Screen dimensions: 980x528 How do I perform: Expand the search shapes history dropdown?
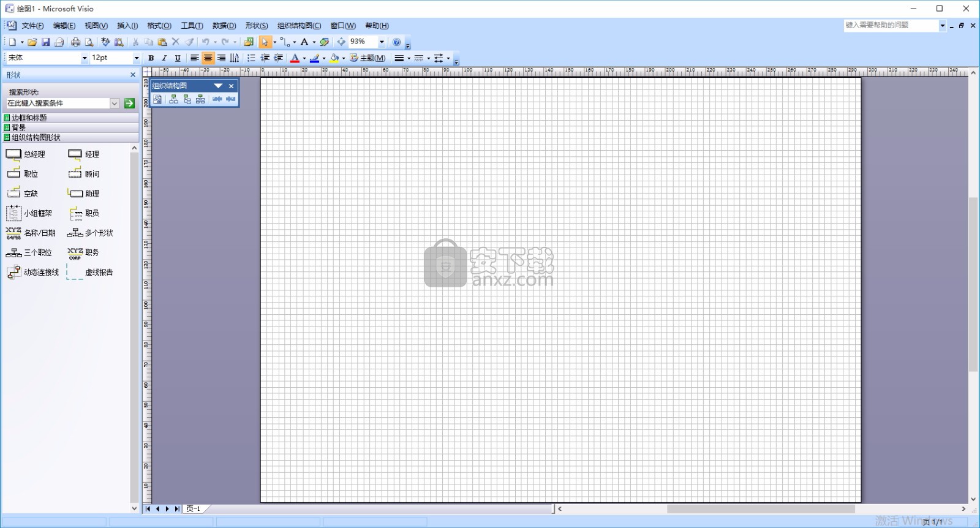(x=115, y=104)
